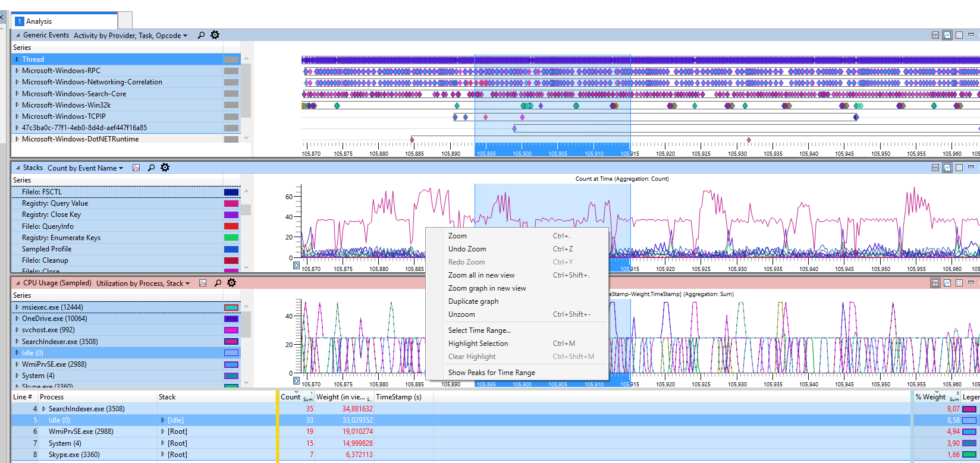Show table only for Generic Events
The height and width of the screenshot is (463, 980).
coord(959,35)
